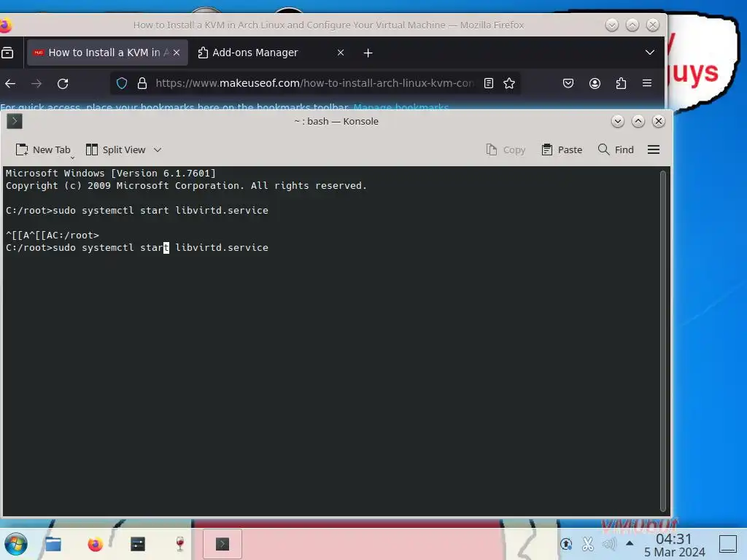Click the 'Copyright (c) 2009 Microsoft Corporation' line
The image size is (747, 560).
tap(186, 186)
